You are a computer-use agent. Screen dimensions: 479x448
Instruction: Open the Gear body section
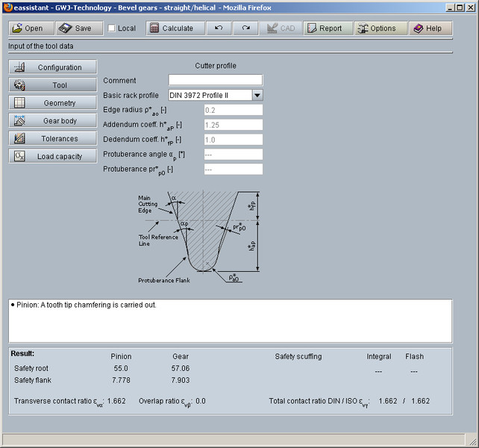point(52,121)
